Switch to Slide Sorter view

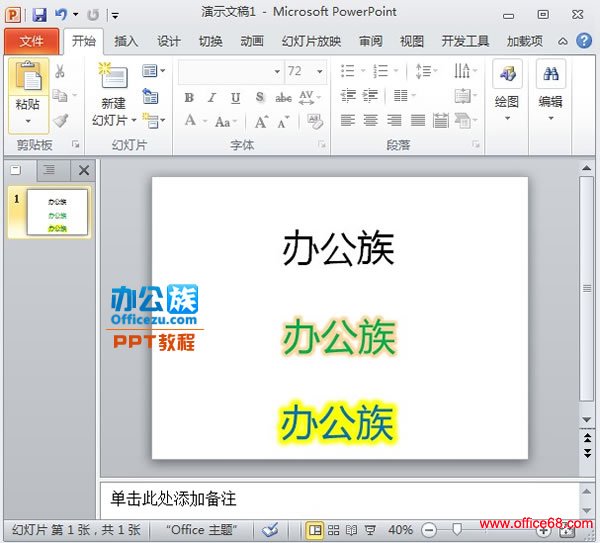pyautogui.click(x=333, y=530)
